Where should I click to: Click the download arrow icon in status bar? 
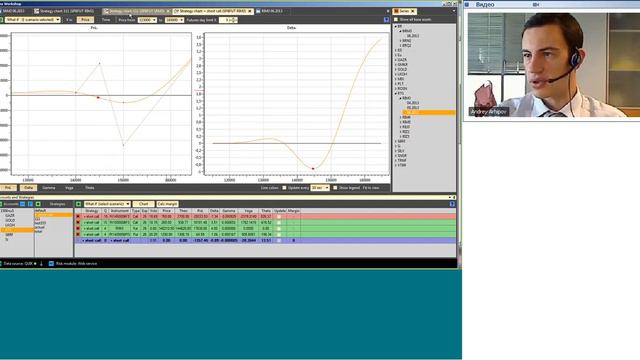tap(41, 264)
